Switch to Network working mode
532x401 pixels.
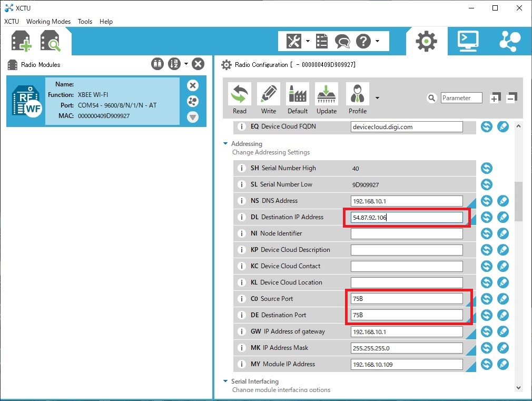click(x=509, y=41)
